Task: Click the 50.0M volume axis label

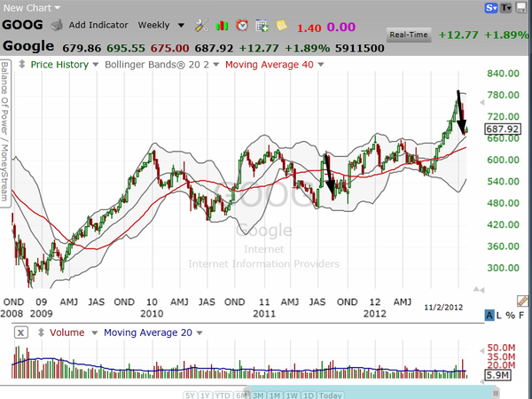Action: pos(501,348)
